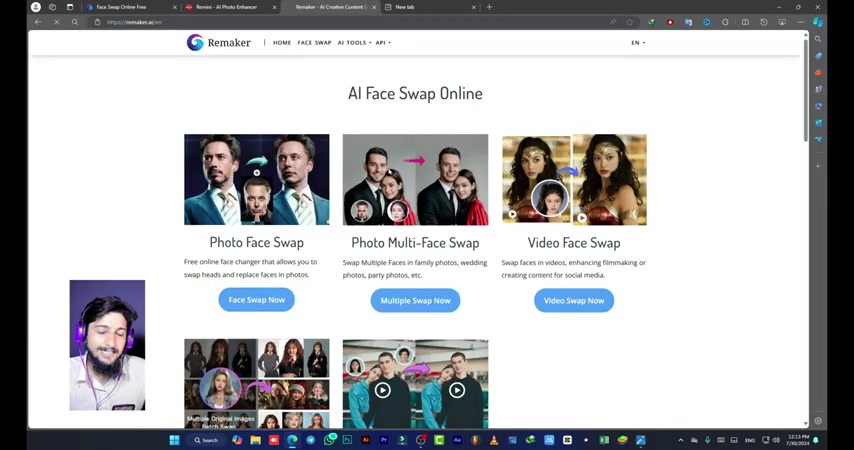This screenshot has width=854, height=450.
Task: Open Excel from taskbar
Action: point(604,440)
